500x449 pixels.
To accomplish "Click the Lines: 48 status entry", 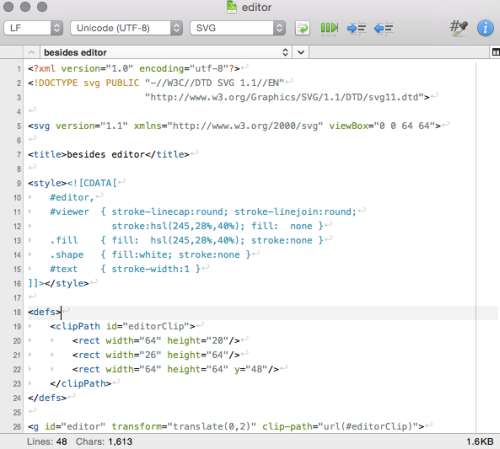I will [x=47, y=442].
